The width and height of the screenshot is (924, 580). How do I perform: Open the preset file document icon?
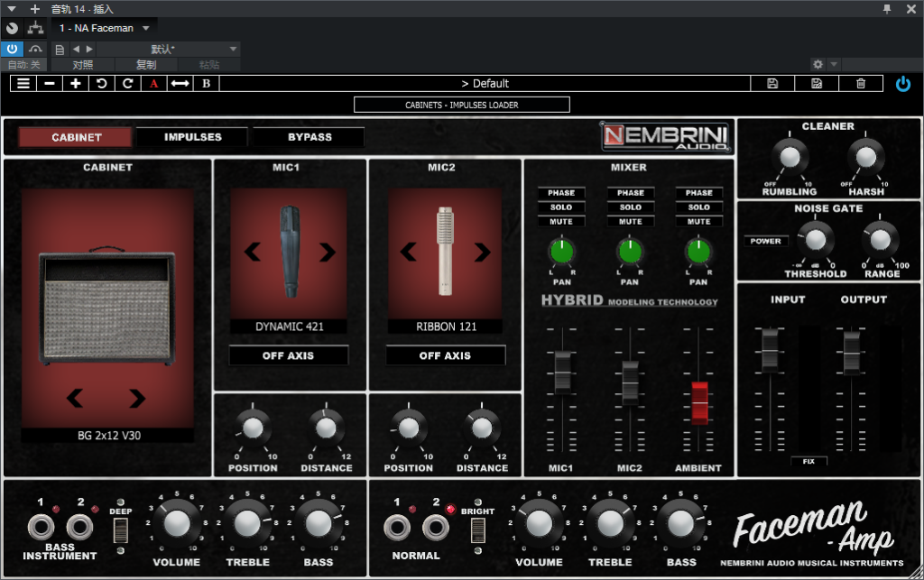pos(60,50)
